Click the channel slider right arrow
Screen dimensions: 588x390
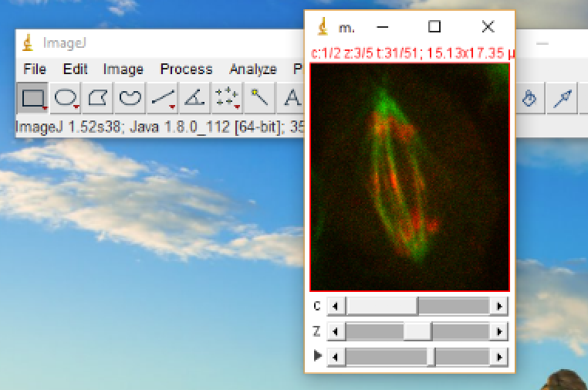tap(499, 307)
